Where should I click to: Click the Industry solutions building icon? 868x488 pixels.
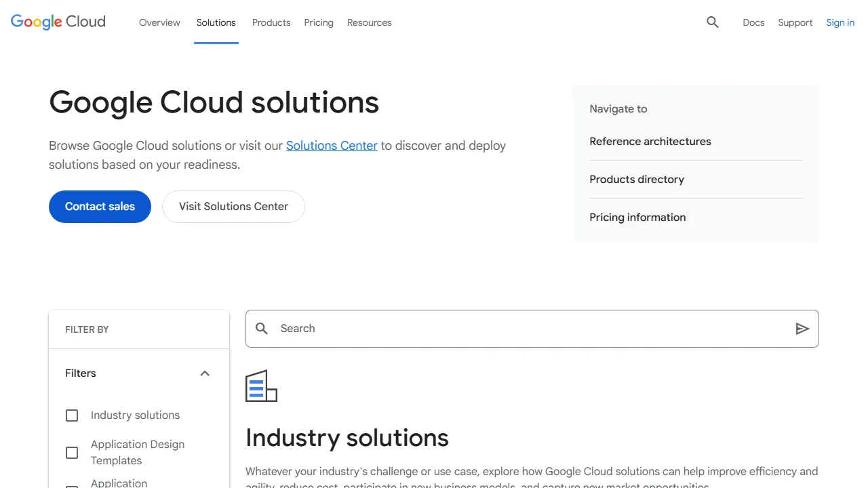click(261, 386)
